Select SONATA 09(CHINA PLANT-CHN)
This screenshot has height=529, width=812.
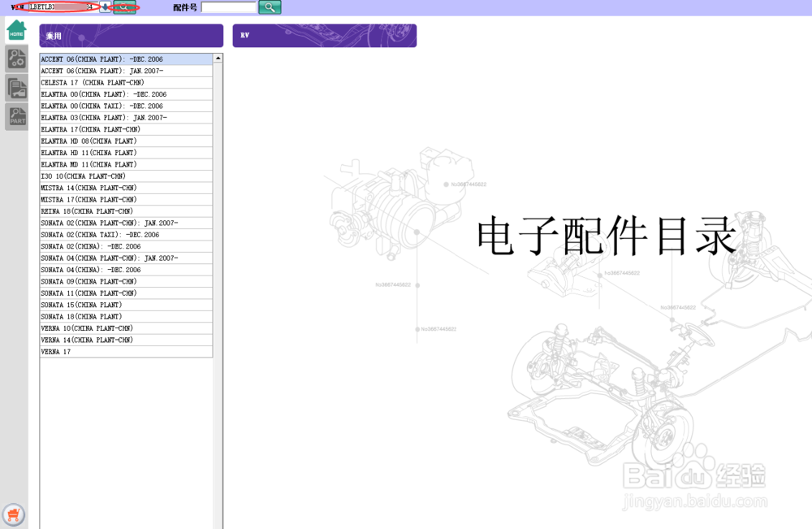(126, 281)
